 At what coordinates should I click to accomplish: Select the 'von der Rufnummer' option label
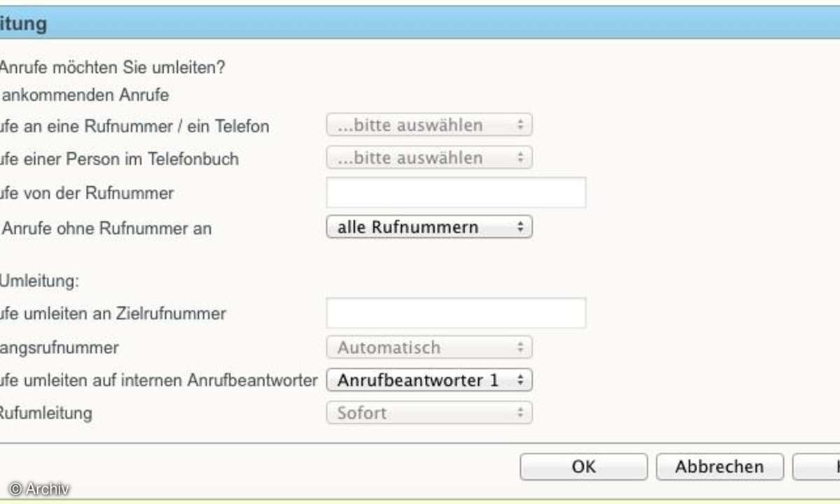(87, 192)
